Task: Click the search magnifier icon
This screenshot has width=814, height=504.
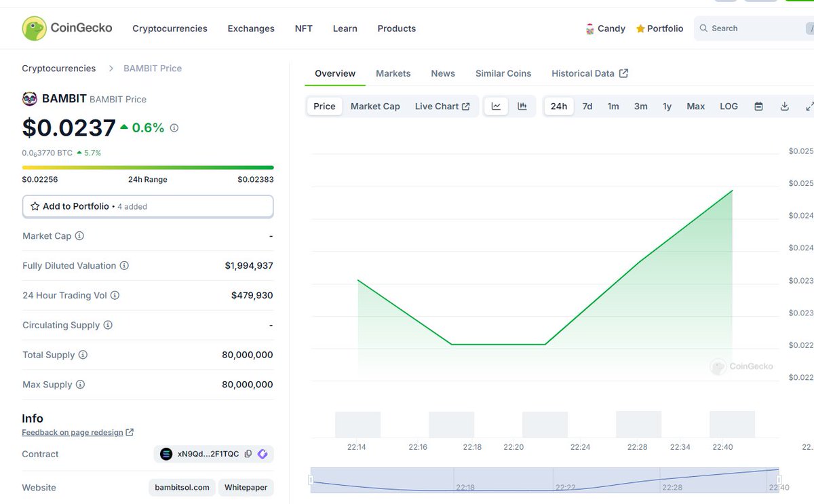Action: coord(704,28)
